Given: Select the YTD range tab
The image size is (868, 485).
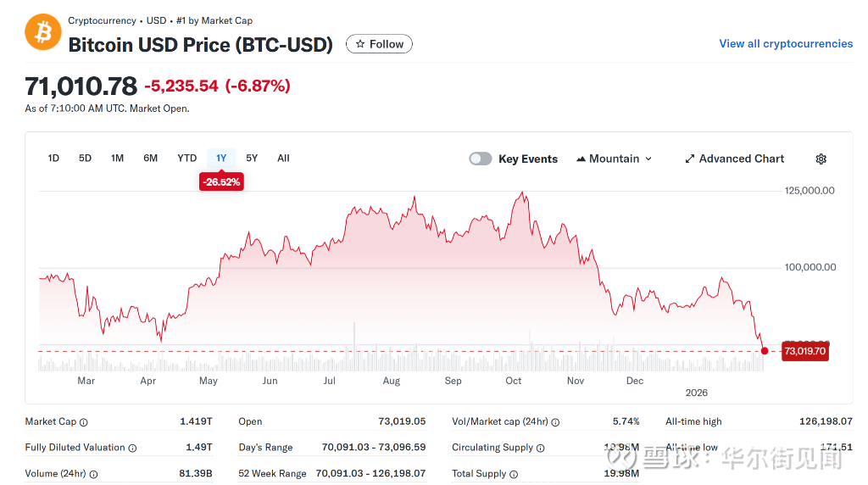Looking at the screenshot, I should [186, 159].
